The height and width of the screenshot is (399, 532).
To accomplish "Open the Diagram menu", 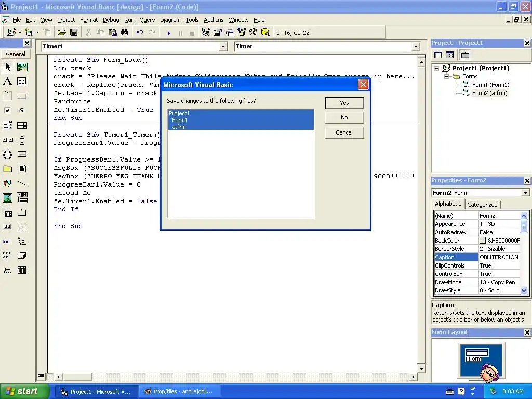I will (x=170, y=20).
